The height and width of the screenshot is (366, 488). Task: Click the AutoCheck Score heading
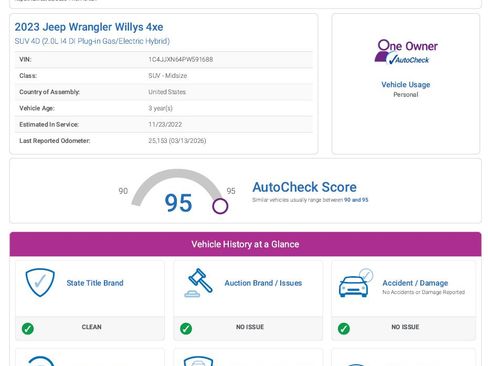click(304, 187)
